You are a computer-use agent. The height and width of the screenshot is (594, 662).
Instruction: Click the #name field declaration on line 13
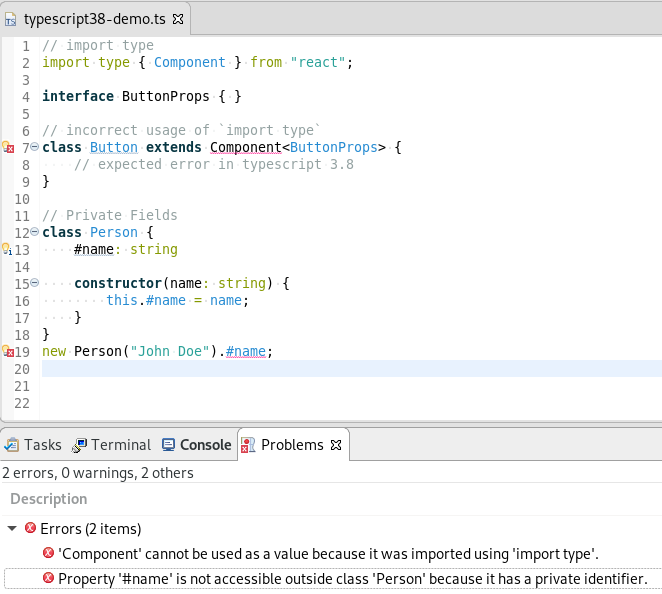point(94,249)
